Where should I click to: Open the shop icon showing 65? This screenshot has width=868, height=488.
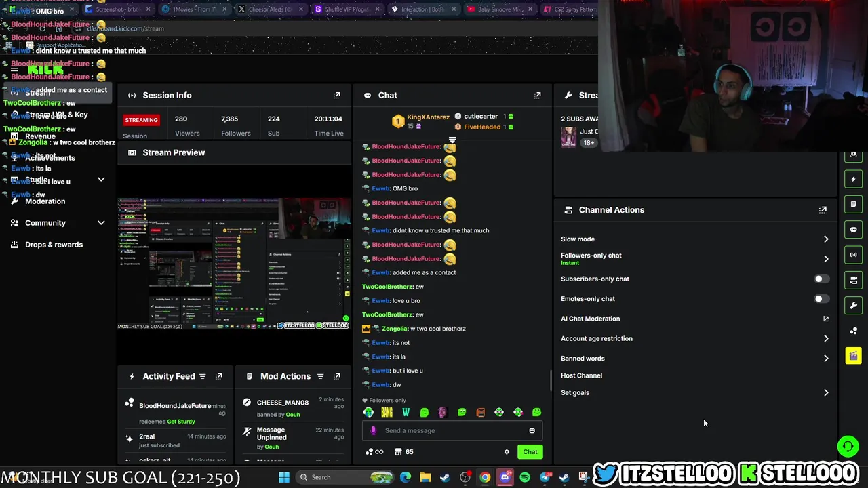[x=404, y=452]
